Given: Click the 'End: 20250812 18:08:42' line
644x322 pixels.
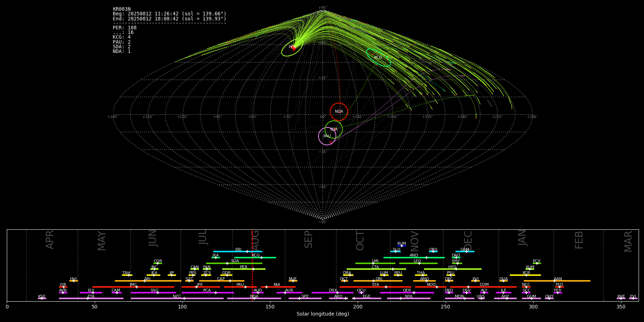Looking at the screenshot, I should 170,19.
